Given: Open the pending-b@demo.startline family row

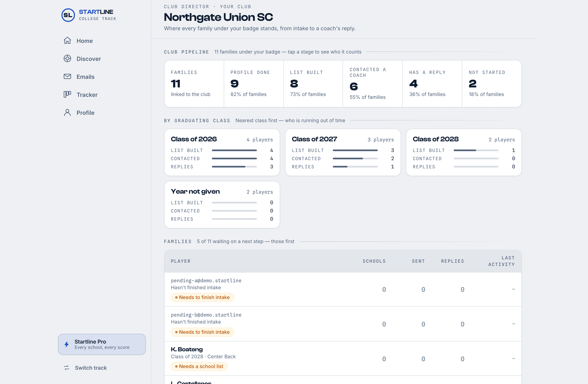Looking at the screenshot, I should [x=343, y=324].
